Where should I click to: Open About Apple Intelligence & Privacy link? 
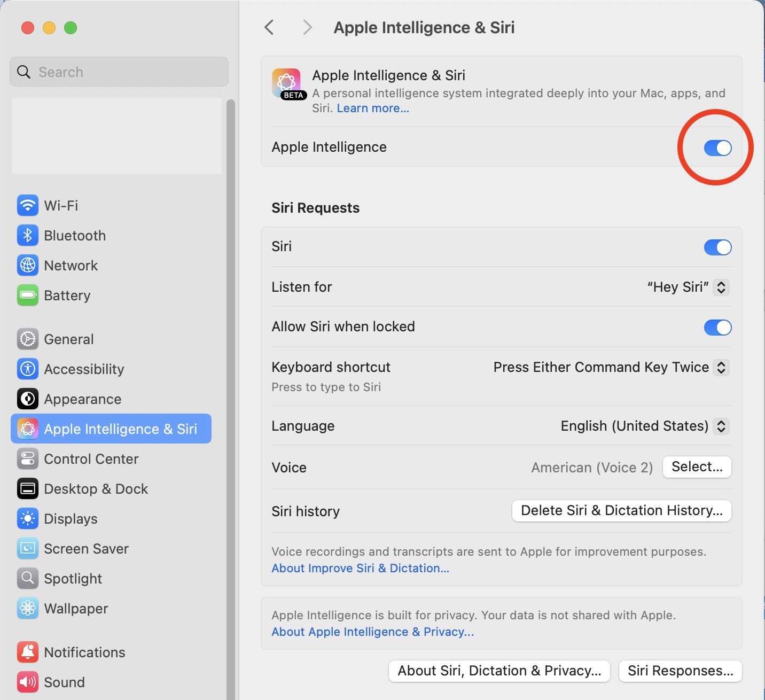pos(373,632)
